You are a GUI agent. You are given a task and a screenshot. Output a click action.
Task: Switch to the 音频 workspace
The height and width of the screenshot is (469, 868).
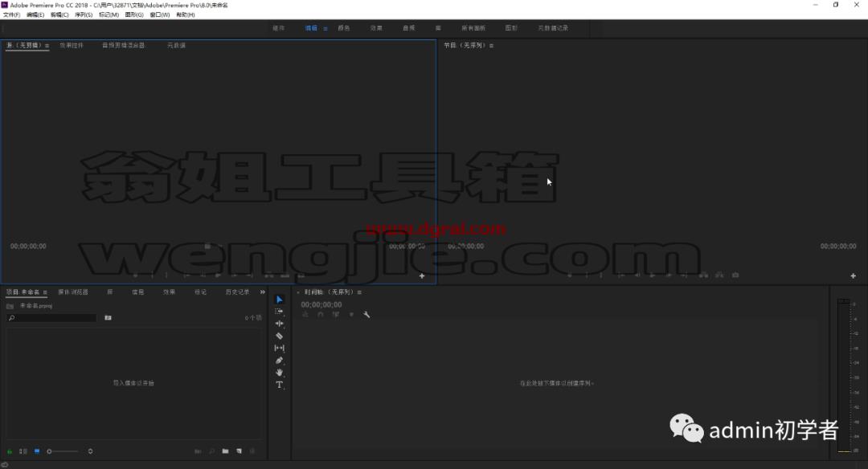point(408,28)
